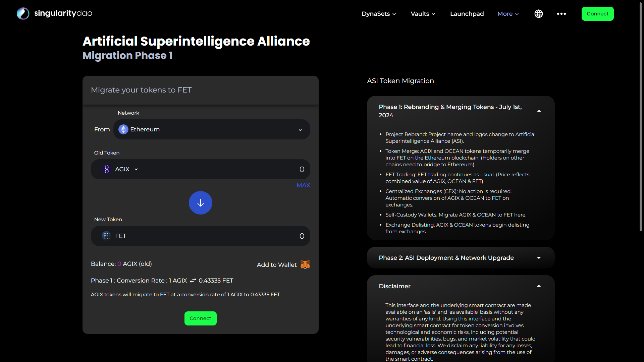The image size is (644, 362).
Task: Go to Launchpad
Action: pos(467,14)
